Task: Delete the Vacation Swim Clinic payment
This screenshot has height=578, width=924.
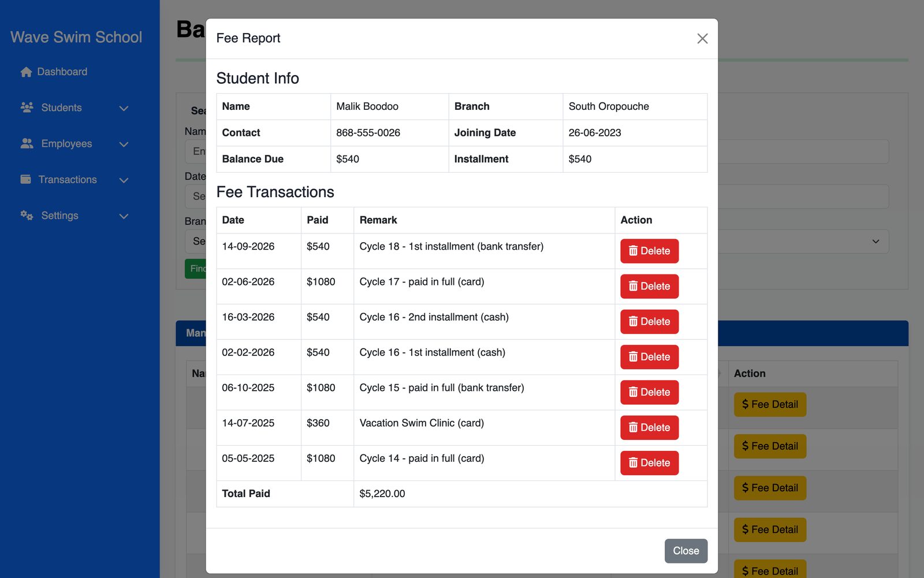Action: (649, 427)
